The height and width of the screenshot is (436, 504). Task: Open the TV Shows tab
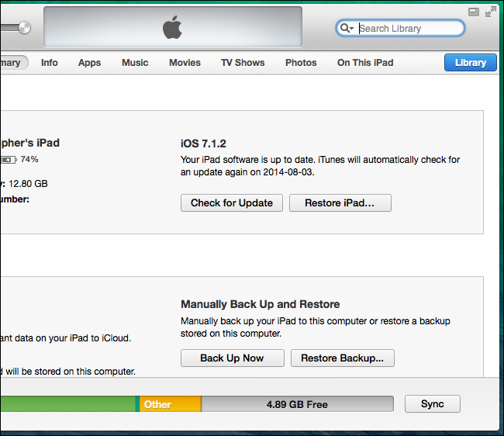click(243, 63)
